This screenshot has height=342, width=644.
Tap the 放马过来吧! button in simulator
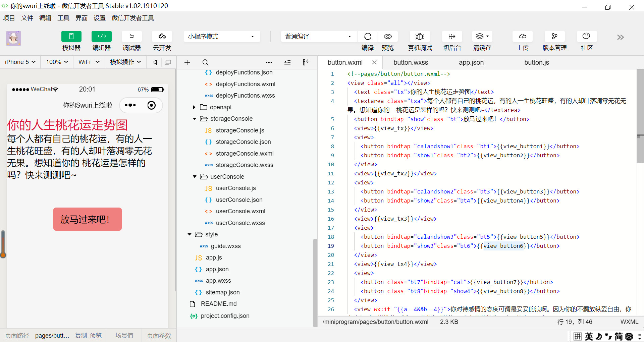pos(87,219)
